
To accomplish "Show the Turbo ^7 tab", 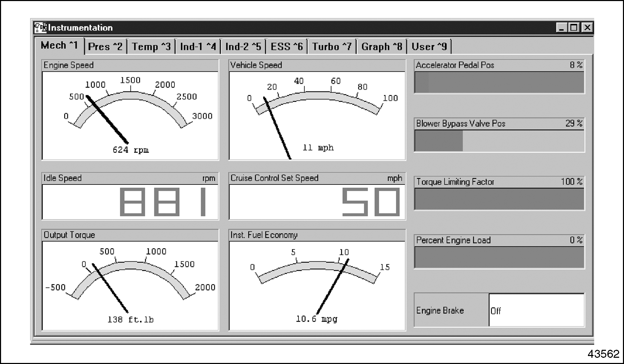I will click(332, 47).
